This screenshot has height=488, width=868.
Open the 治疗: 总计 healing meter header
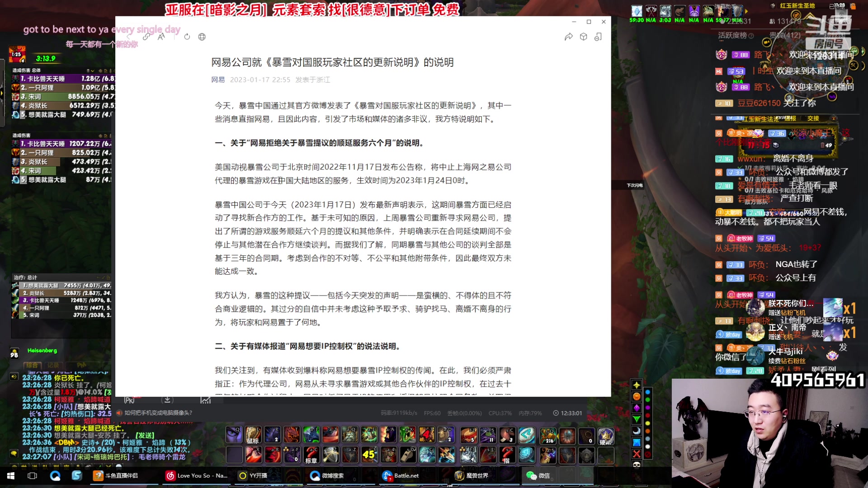(x=25, y=277)
